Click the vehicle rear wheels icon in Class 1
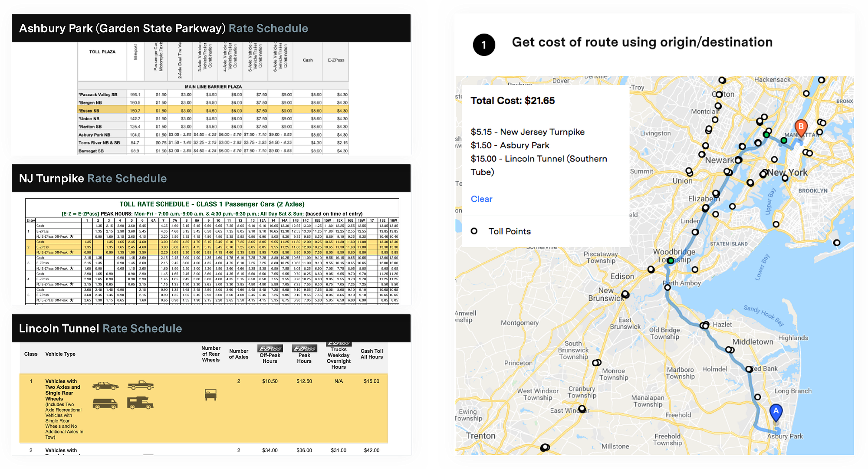 point(210,394)
